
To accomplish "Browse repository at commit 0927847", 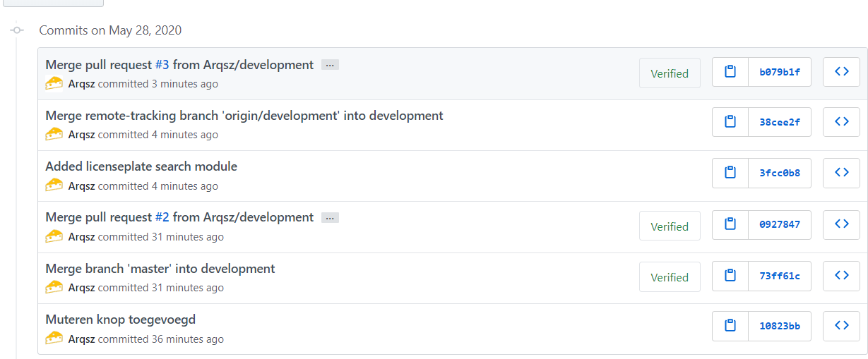I will 841,224.
